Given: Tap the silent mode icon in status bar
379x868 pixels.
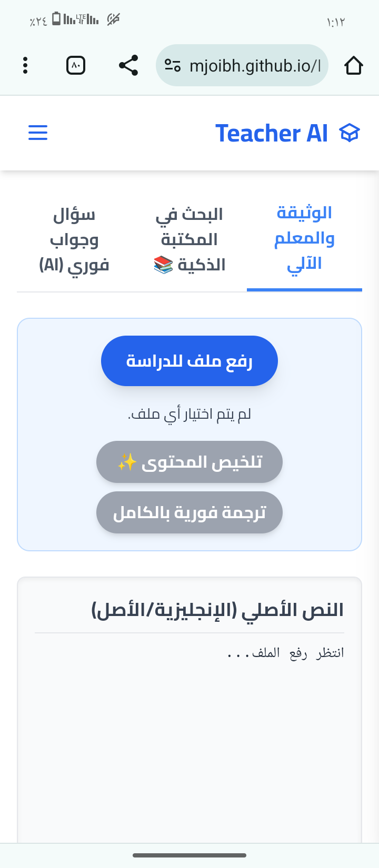Looking at the screenshot, I should click(x=113, y=19).
